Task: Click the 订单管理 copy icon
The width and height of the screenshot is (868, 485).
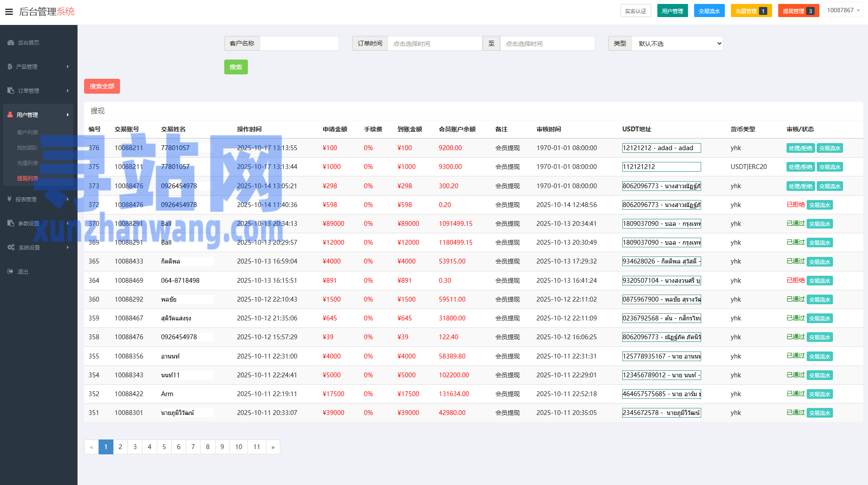Action: click(x=11, y=91)
